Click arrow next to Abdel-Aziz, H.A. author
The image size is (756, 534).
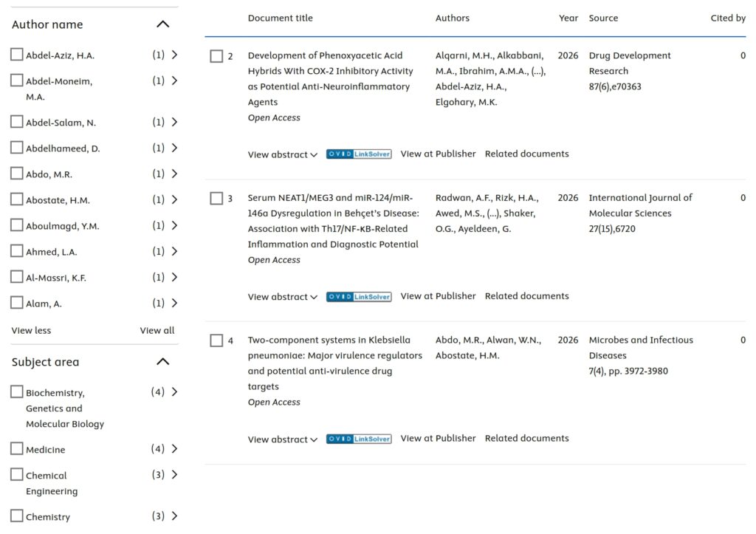click(174, 55)
